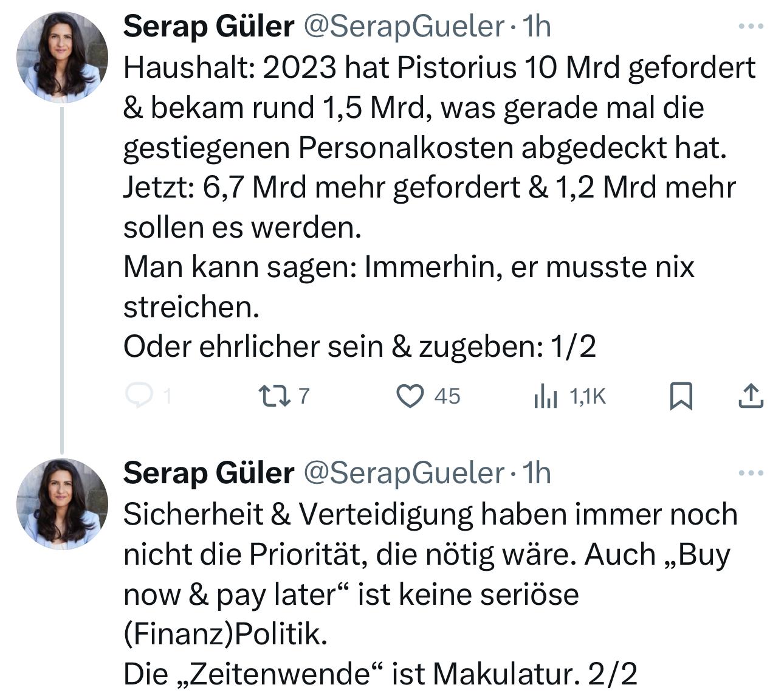
Task: Open @SerapGueler handle on second tweet
Action: [404, 474]
